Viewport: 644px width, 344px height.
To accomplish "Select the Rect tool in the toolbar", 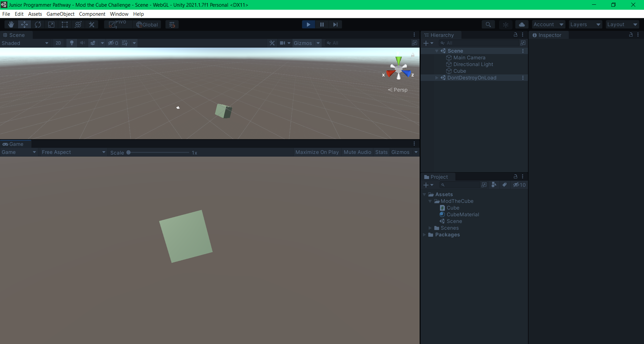I will [64, 24].
